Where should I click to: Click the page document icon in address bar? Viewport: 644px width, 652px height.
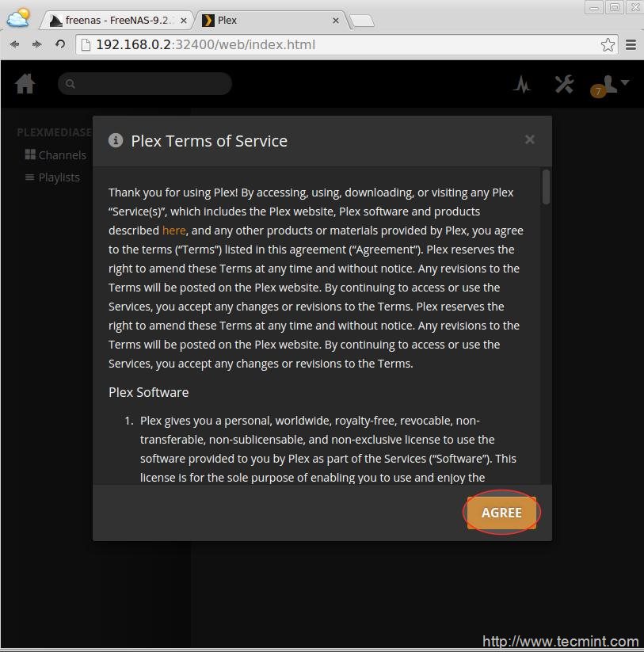click(x=86, y=44)
